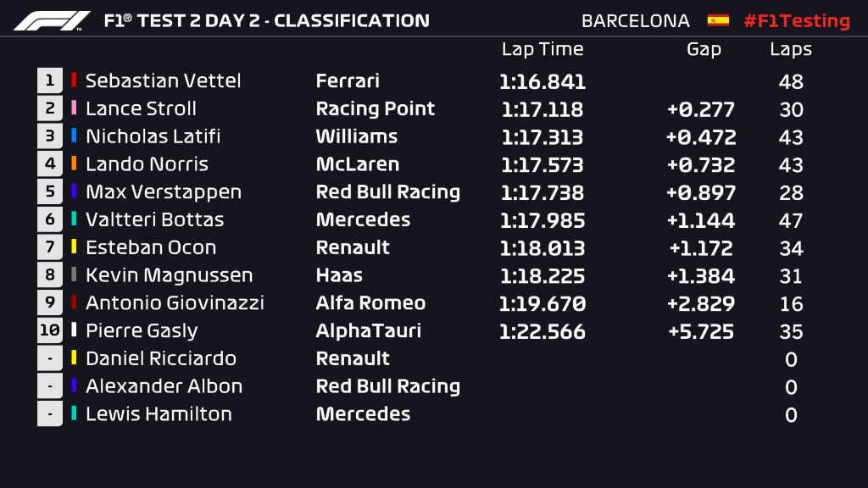The image size is (868, 488).
Task: Click the Gap column header
Action: click(704, 49)
